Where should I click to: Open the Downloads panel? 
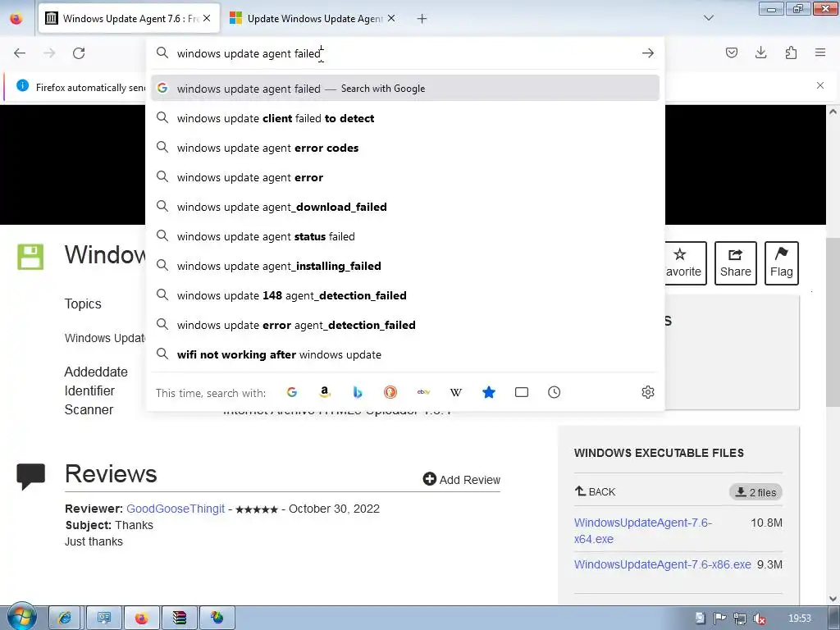point(760,52)
